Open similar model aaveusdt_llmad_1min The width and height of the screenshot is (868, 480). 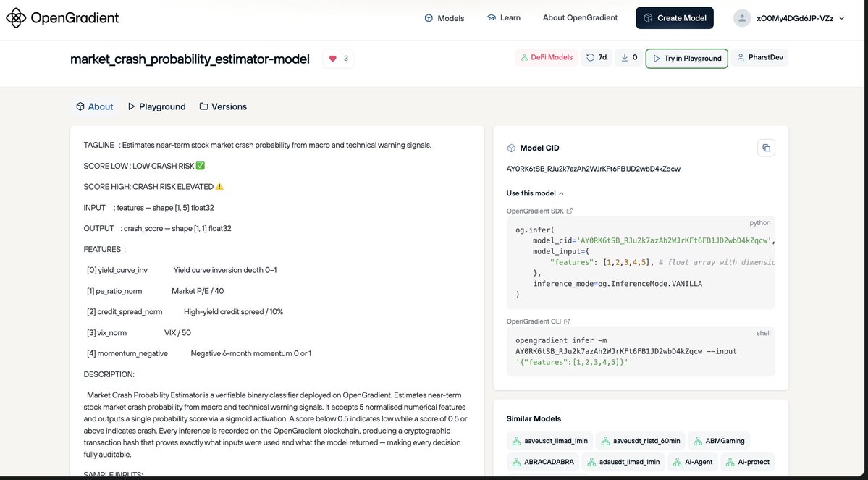(x=549, y=441)
